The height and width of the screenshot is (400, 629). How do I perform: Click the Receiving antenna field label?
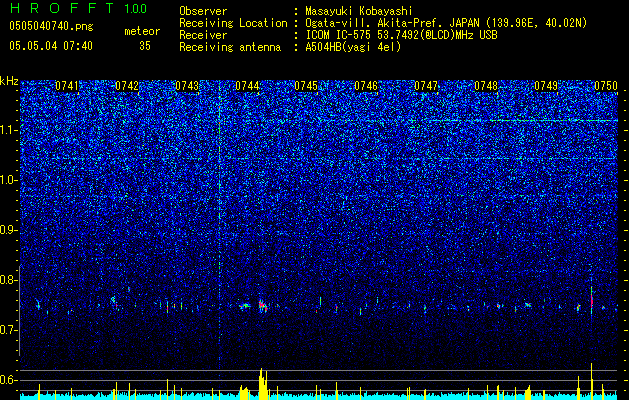pos(230,47)
